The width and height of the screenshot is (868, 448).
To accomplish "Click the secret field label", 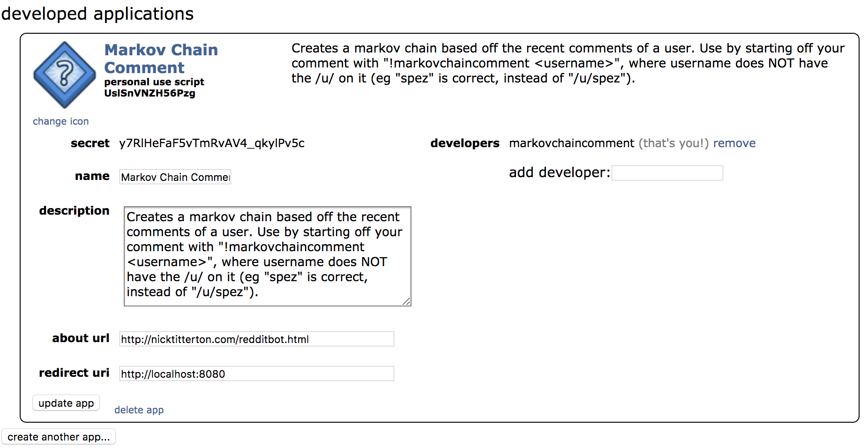I will 90,143.
